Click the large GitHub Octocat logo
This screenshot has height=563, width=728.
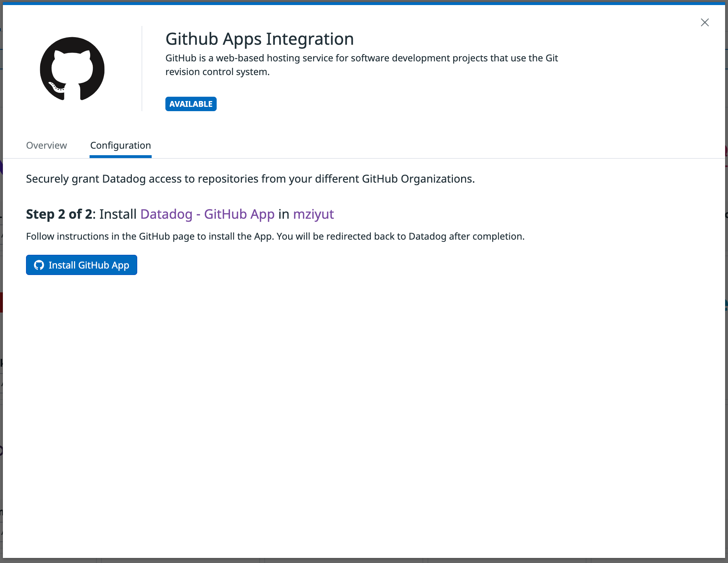(x=72, y=69)
